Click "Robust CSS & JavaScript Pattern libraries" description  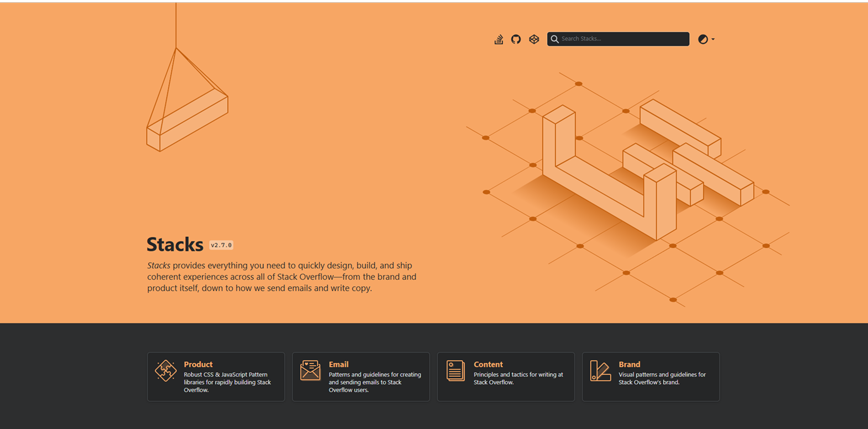pos(227,382)
